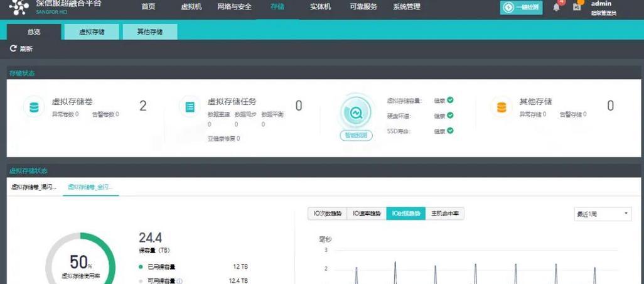
Task: Click the 虚拟存储任务 heading
Action: point(232,102)
